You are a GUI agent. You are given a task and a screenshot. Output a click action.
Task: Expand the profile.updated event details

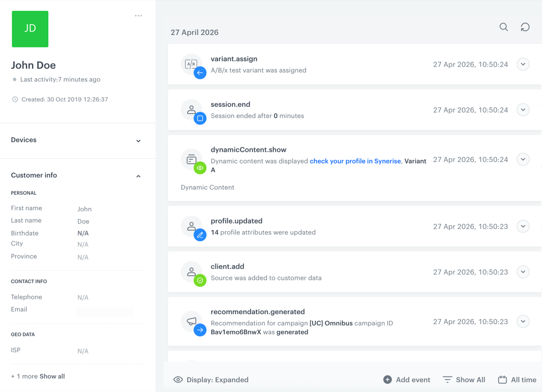[x=523, y=226]
